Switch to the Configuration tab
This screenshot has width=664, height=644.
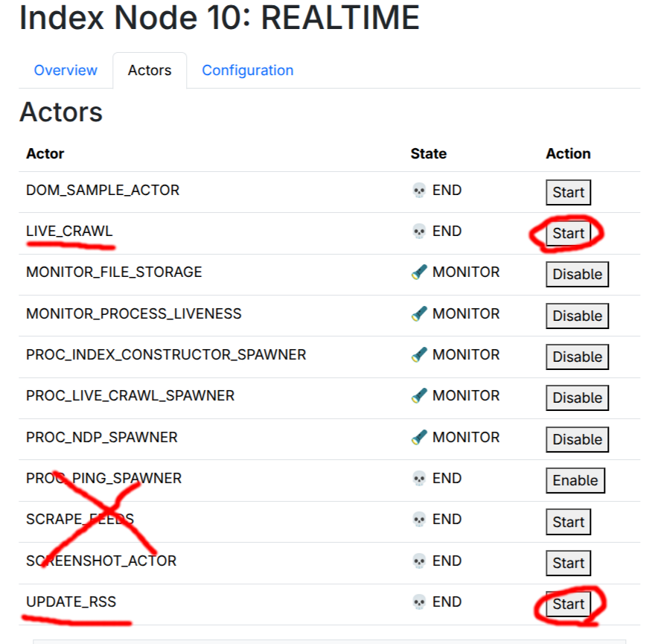247,71
